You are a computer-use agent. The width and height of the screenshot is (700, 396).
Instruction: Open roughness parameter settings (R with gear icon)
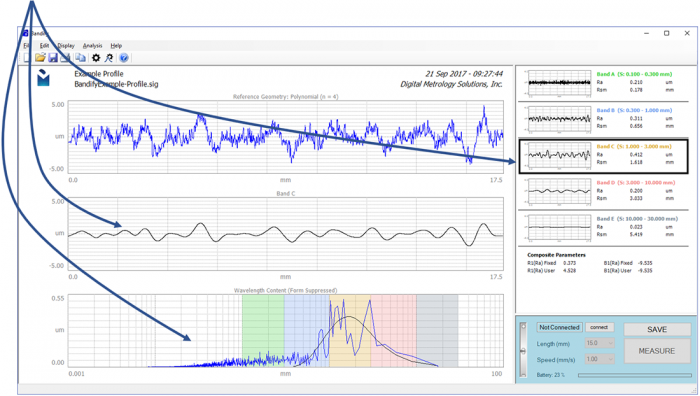click(x=109, y=58)
